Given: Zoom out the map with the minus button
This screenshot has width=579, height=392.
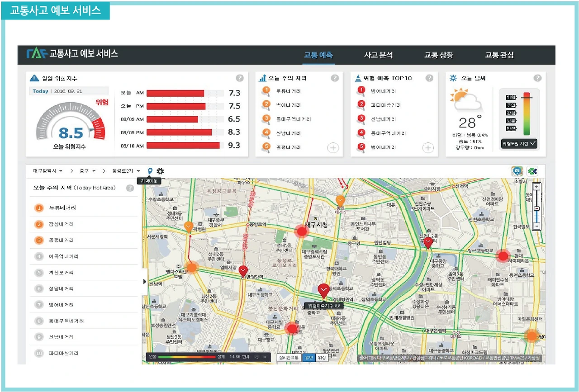Looking at the screenshot, I should tap(536, 226).
